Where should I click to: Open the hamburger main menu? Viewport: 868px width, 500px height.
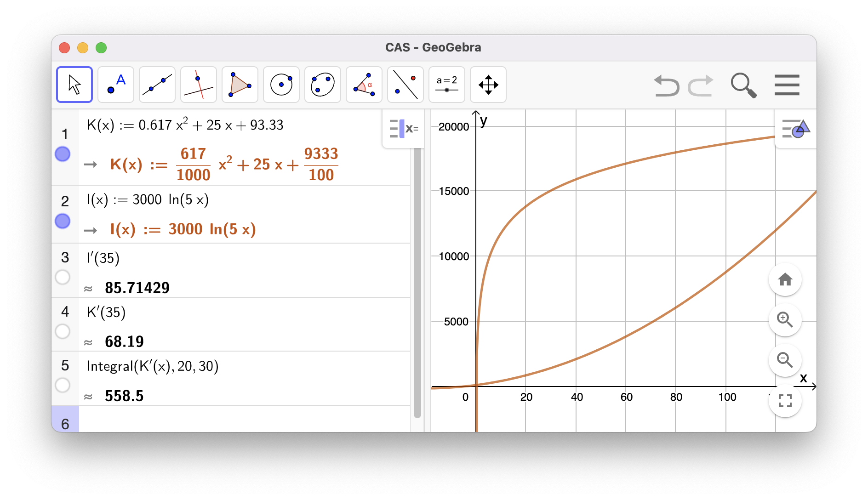pyautogui.click(x=787, y=85)
